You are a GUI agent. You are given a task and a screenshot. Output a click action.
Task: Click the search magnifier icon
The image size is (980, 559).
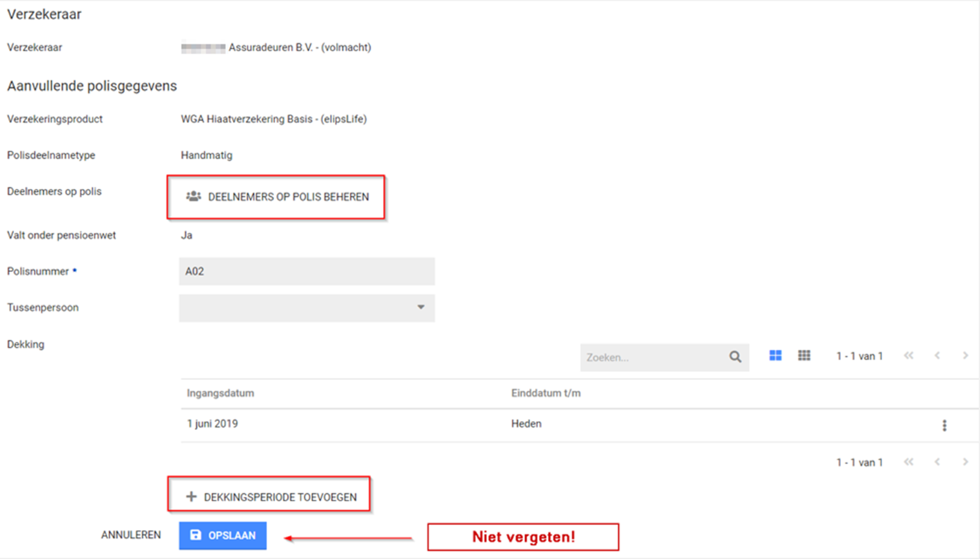tap(735, 357)
